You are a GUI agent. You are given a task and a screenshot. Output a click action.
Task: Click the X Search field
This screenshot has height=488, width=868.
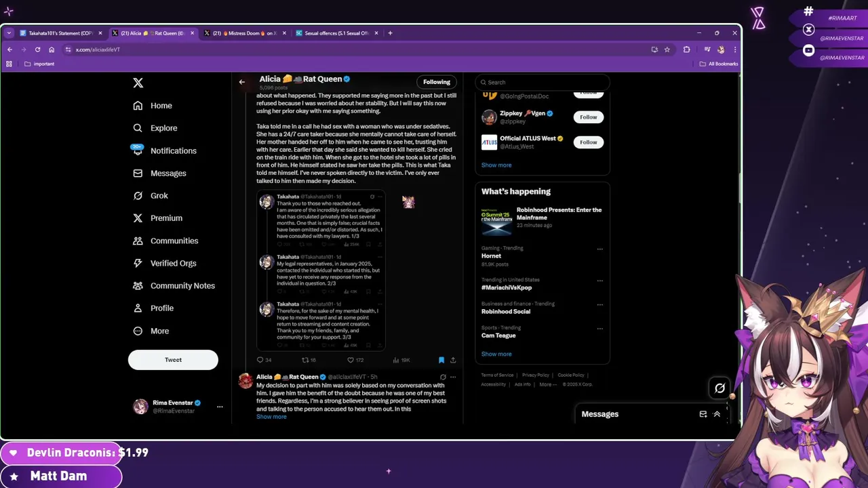click(542, 82)
